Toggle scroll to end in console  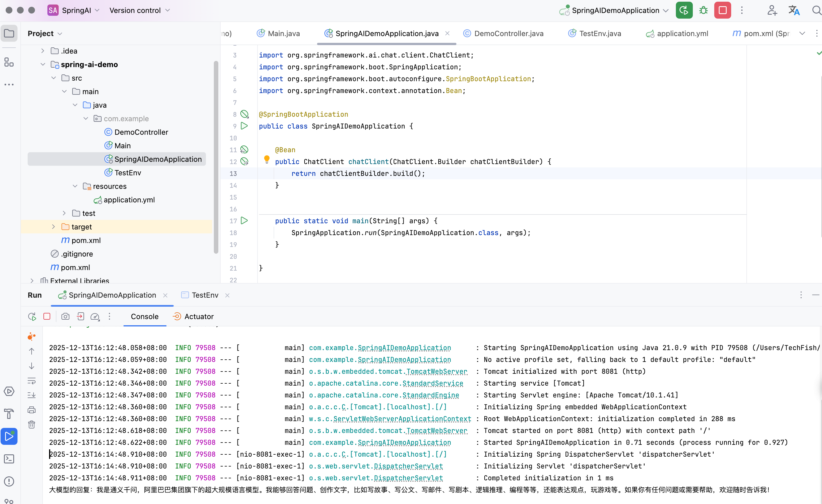pyautogui.click(x=32, y=395)
